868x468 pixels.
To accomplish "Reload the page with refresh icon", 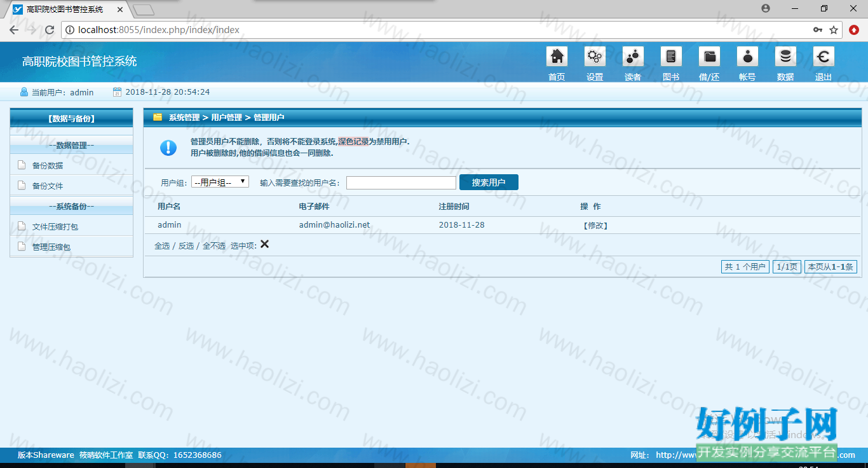I will [50, 30].
